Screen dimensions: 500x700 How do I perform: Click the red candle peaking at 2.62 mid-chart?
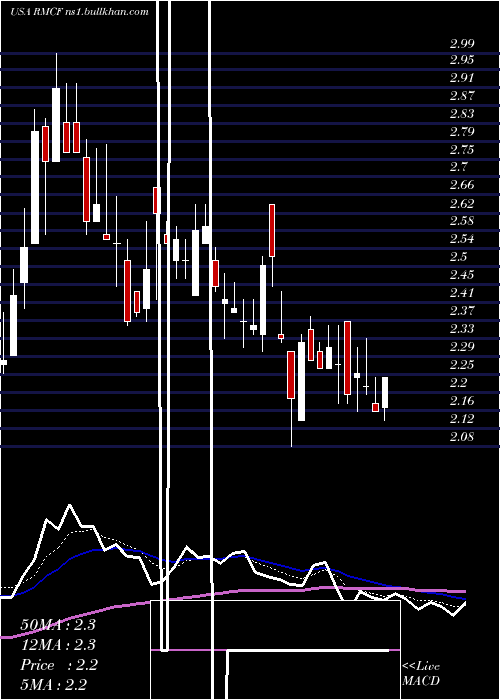(x=271, y=230)
